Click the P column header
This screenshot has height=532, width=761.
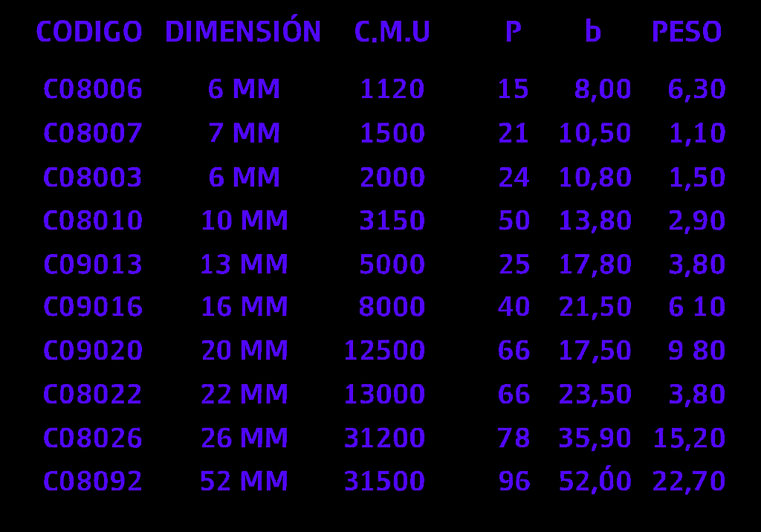click(513, 31)
